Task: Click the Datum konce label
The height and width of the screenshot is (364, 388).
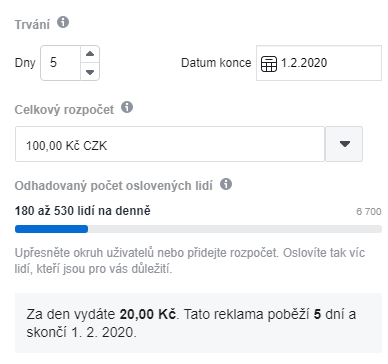Action: (216, 63)
